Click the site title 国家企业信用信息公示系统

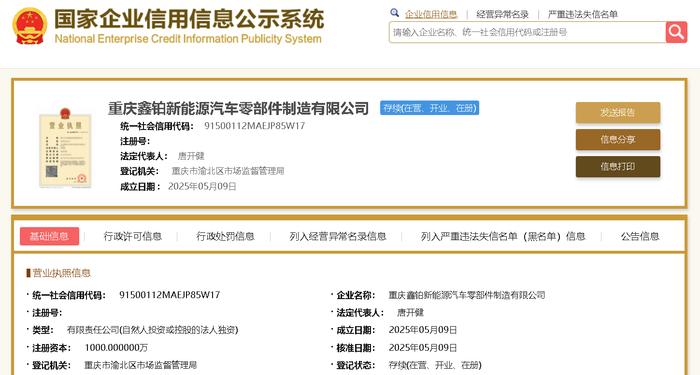point(189,19)
